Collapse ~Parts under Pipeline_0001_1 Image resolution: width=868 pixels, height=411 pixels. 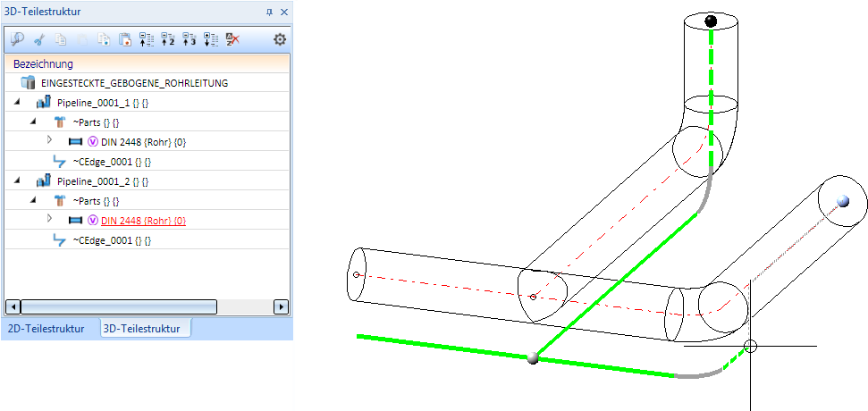point(33,122)
